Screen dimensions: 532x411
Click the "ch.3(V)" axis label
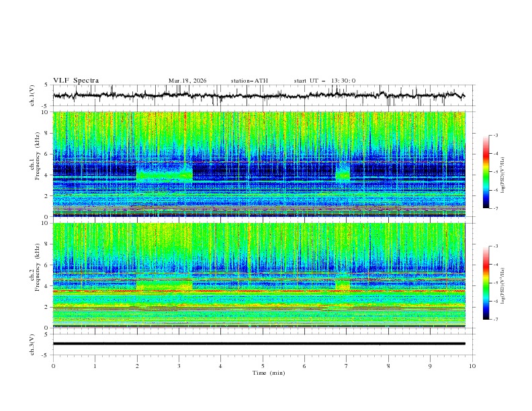[32, 345]
